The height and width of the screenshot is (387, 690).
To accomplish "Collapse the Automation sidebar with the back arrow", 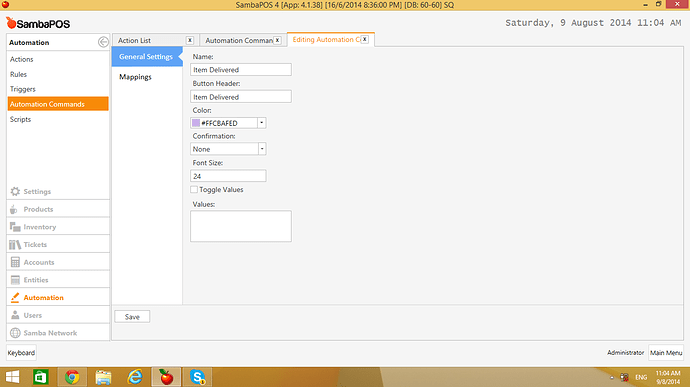I will click(103, 42).
